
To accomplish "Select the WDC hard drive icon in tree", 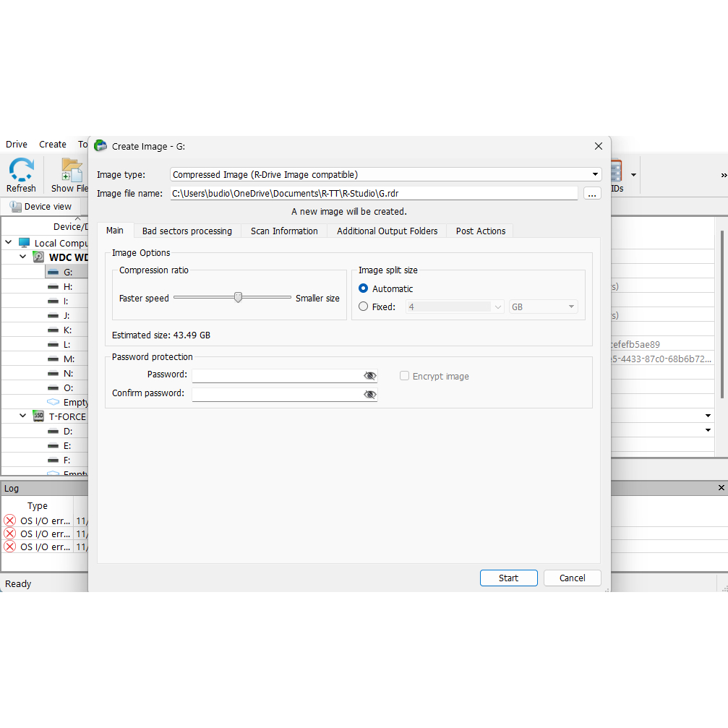I will coord(38,257).
